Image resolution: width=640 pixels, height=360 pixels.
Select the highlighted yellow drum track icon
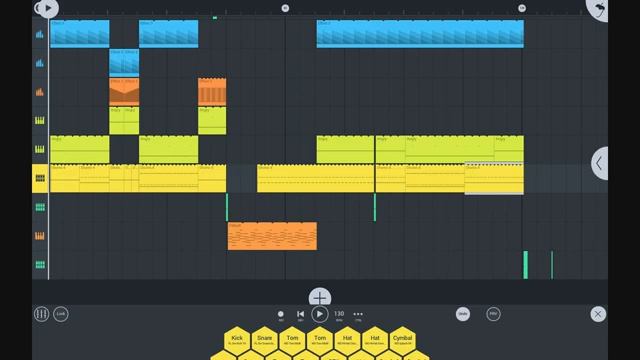point(40,178)
